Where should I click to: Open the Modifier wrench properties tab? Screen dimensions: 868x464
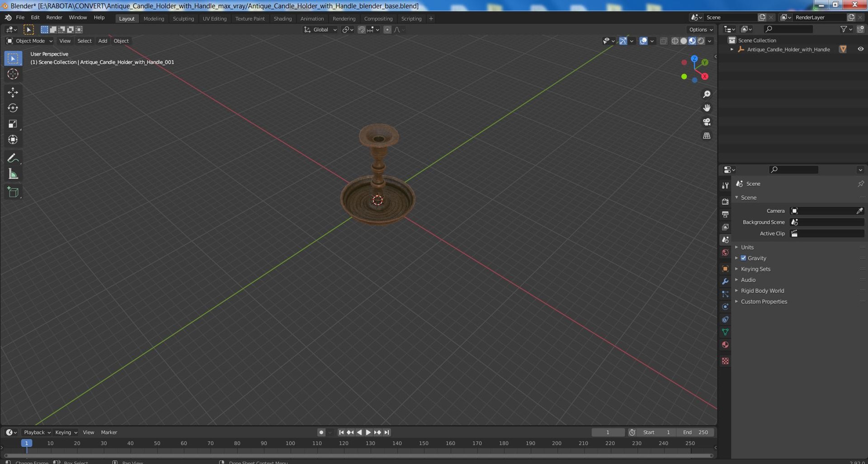(725, 281)
